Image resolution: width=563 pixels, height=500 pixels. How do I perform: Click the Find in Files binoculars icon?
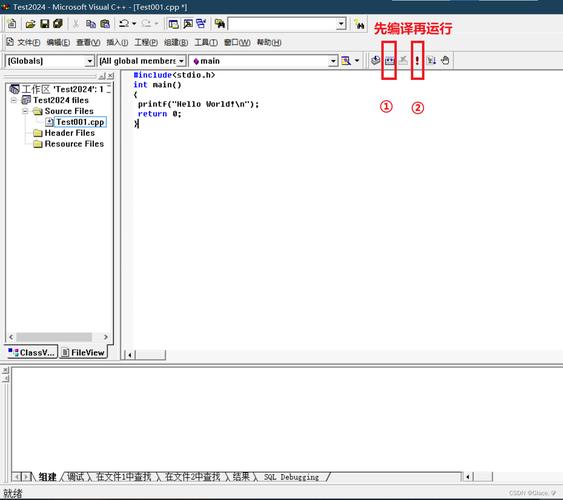coord(220,24)
